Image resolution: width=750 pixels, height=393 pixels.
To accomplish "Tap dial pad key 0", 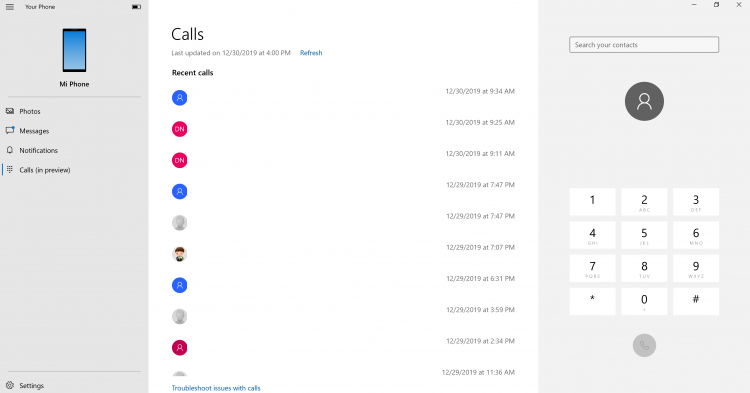I will click(644, 301).
